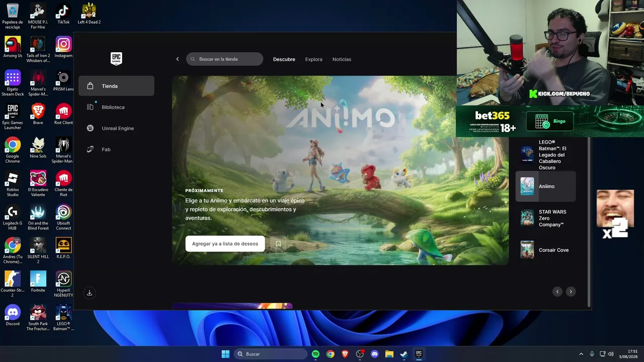The height and width of the screenshot is (362, 644).
Task: Open Spotify from the taskbar
Action: point(315,354)
